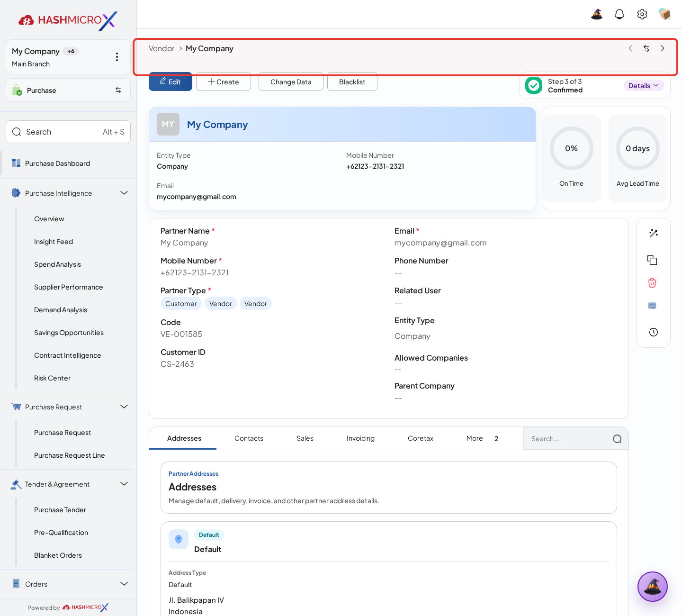Image resolution: width=682 pixels, height=616 pixels.
Task: Focus the sidebar Search field
Action: pos(68,132)
